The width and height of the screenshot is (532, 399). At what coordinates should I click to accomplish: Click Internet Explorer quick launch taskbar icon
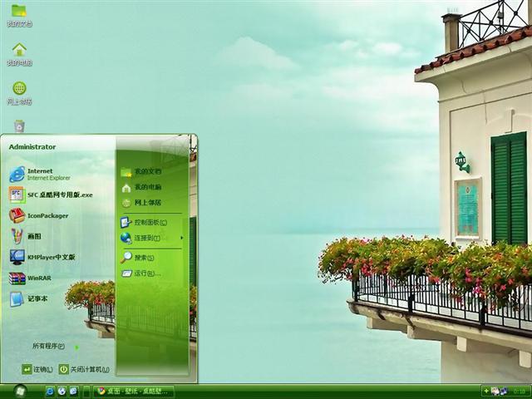tap(50, 392)
